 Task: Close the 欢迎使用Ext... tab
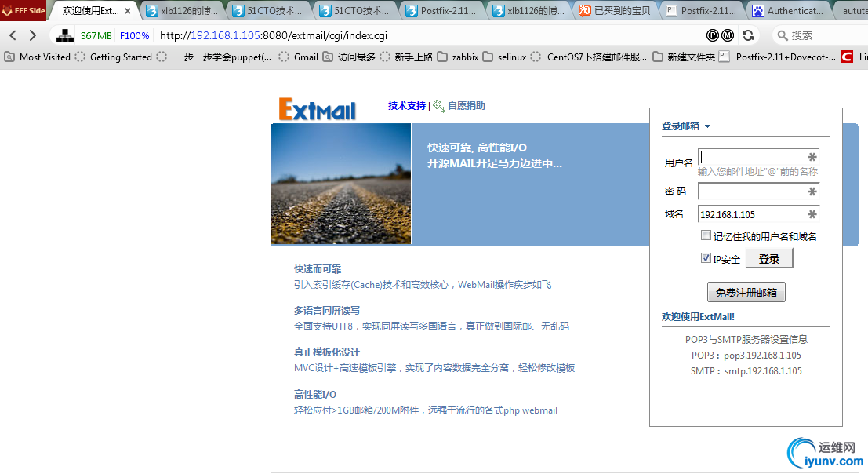click(x=128, y=11)
